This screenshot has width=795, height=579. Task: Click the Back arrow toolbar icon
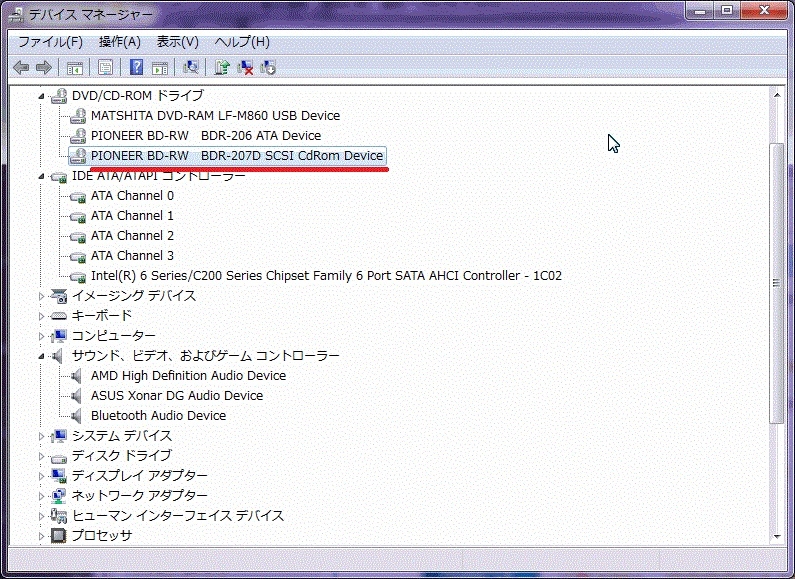click(21, 67)
